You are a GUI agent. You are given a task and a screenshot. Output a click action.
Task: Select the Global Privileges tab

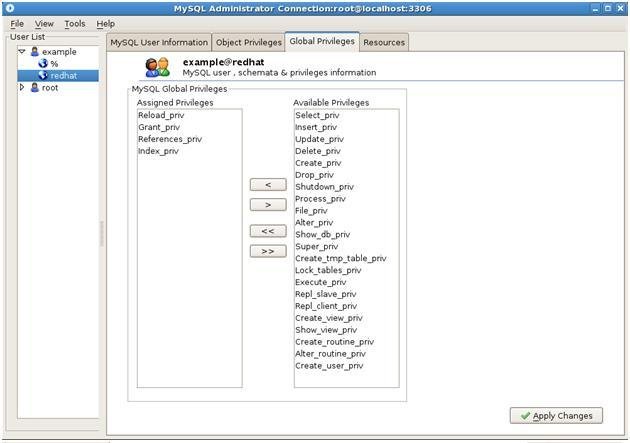[x=322, y=41]
